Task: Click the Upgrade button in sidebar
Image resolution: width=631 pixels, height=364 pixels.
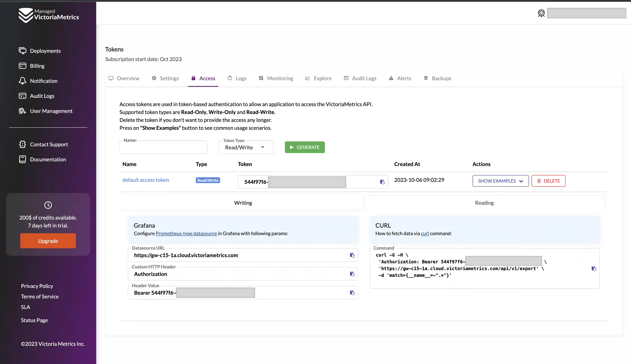Action: pyautogui.click(x=48, y=240)
